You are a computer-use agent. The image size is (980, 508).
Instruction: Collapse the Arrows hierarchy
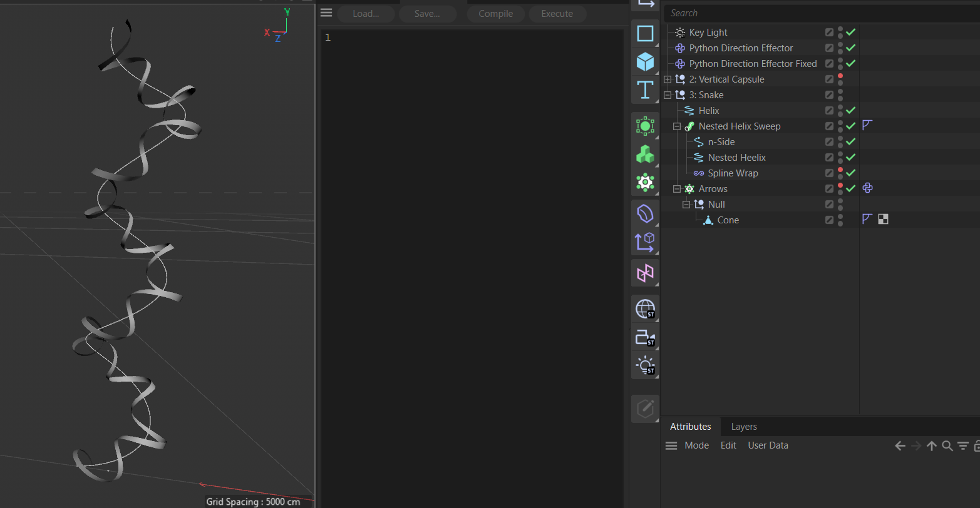tap(677, 189)
